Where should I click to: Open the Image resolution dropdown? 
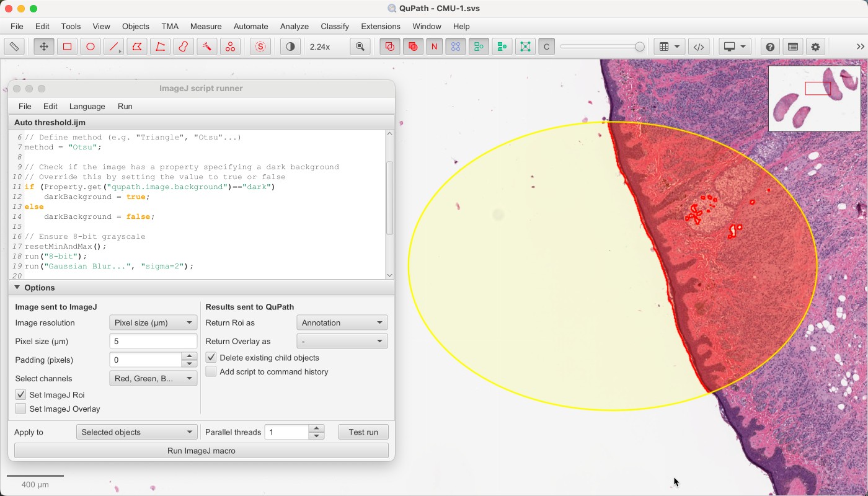[153, 322]
